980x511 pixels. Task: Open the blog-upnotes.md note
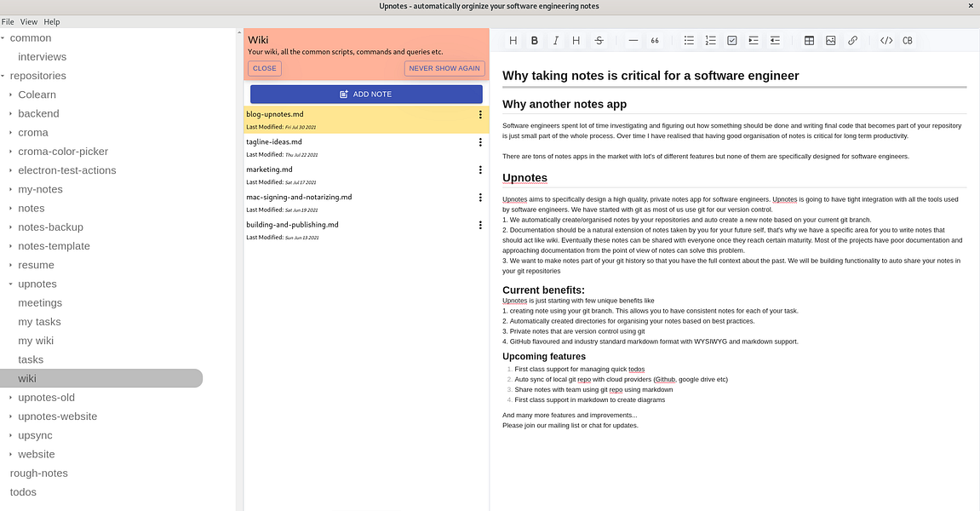(366, 119)
